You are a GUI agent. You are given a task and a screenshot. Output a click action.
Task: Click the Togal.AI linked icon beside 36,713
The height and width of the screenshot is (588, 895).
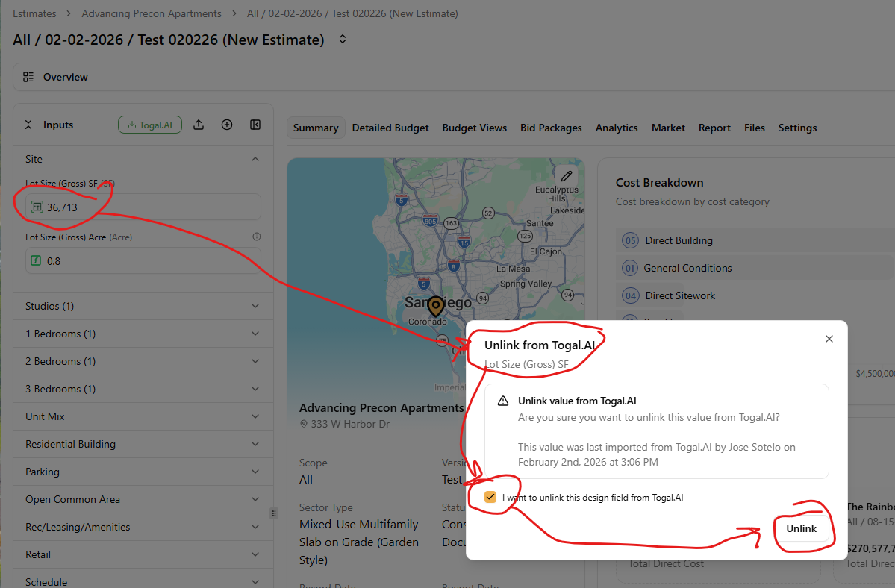point(36,207)
